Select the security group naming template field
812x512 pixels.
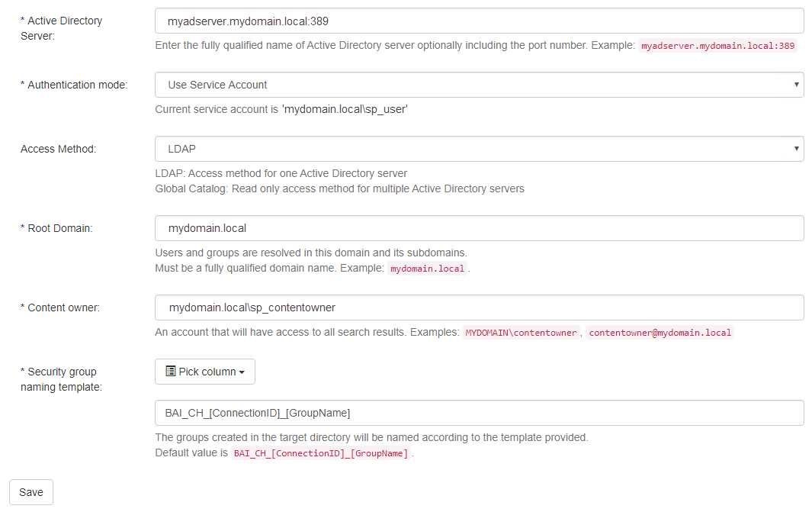point(479,413)
